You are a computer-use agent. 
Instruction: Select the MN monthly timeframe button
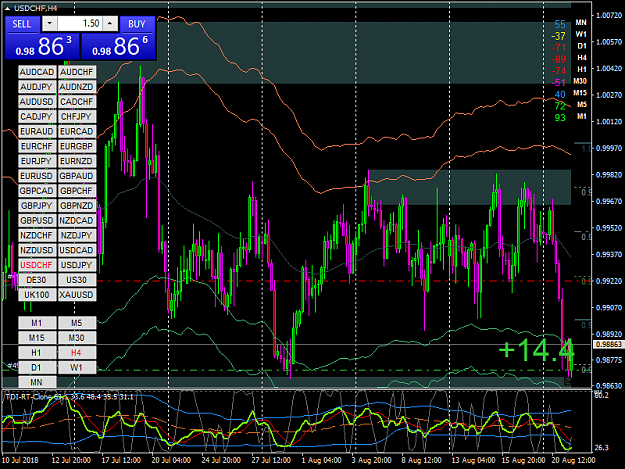pyautogui.click(x=37, y=382)
